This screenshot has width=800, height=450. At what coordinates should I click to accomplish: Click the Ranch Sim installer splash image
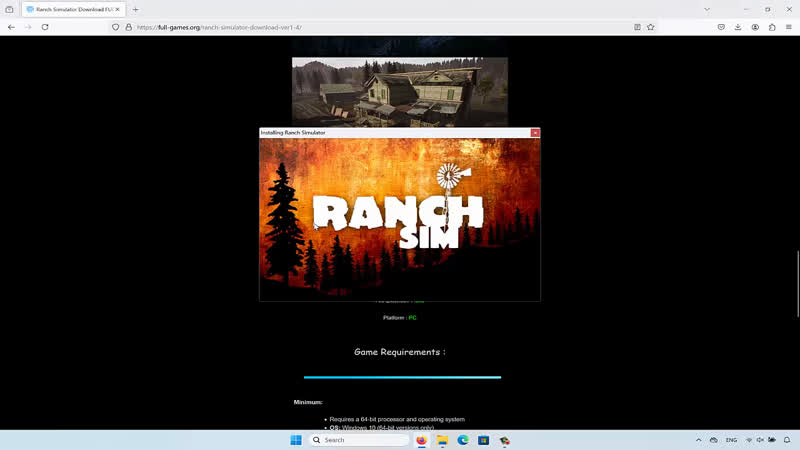pos(399,219)
